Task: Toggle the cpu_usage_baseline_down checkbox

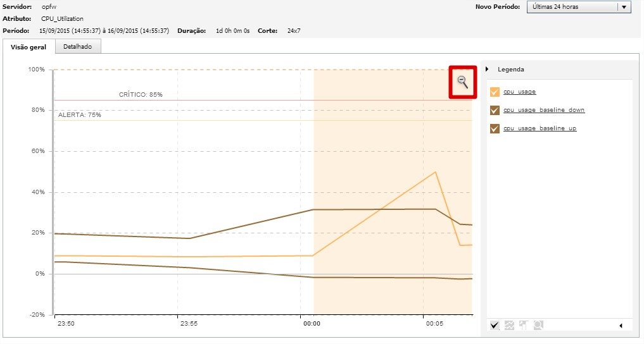Action: (495, 111)
